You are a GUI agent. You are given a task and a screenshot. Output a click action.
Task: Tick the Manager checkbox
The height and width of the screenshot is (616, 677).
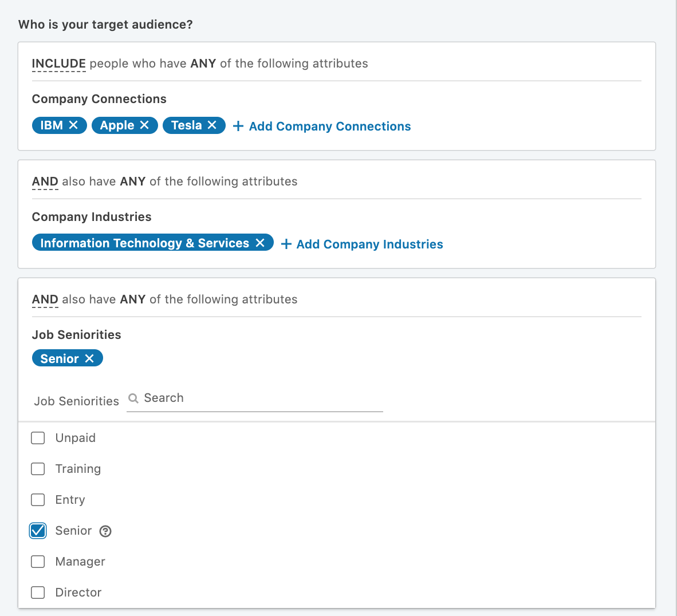click(x=38, y=562)
